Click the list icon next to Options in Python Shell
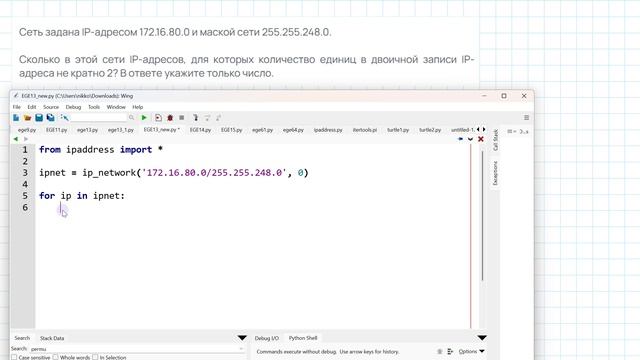This screenshot has height=360, width=640. pyautogui.click(x=450, y=351)
